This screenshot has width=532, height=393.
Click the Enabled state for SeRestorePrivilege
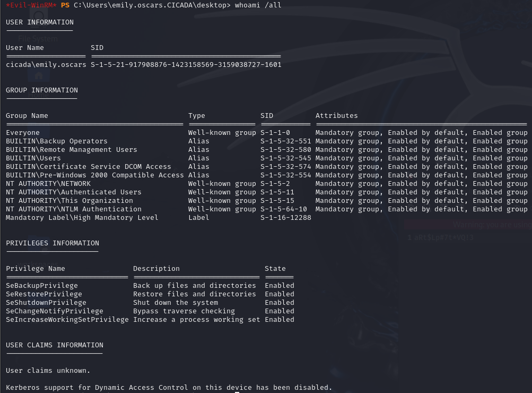pos(280,294)
